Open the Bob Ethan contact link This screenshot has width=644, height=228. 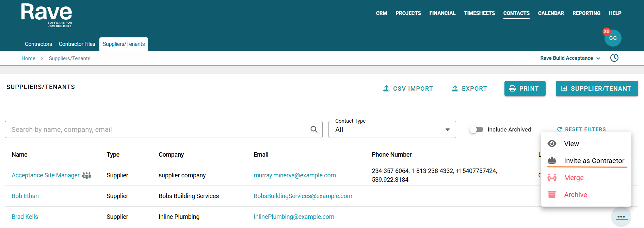coord(25,196)
